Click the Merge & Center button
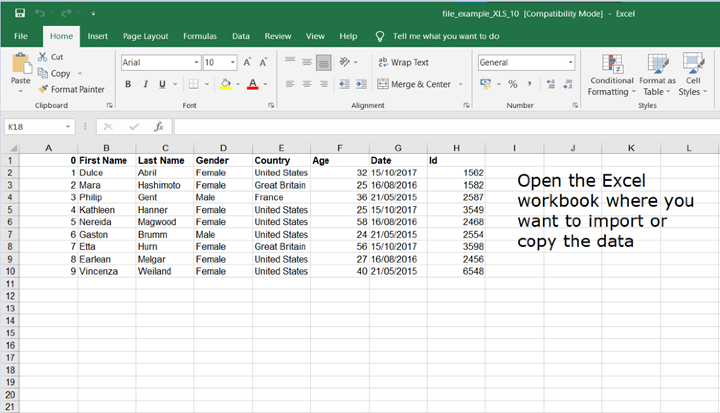The height and width of the screenshot is (413, 720). (412, 84)
